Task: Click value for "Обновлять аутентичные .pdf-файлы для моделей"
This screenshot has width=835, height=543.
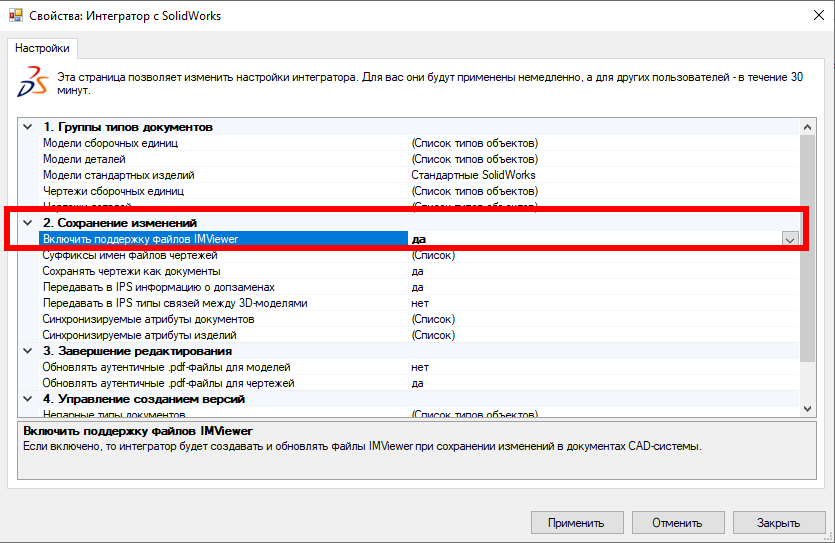Action: [419, 367]
